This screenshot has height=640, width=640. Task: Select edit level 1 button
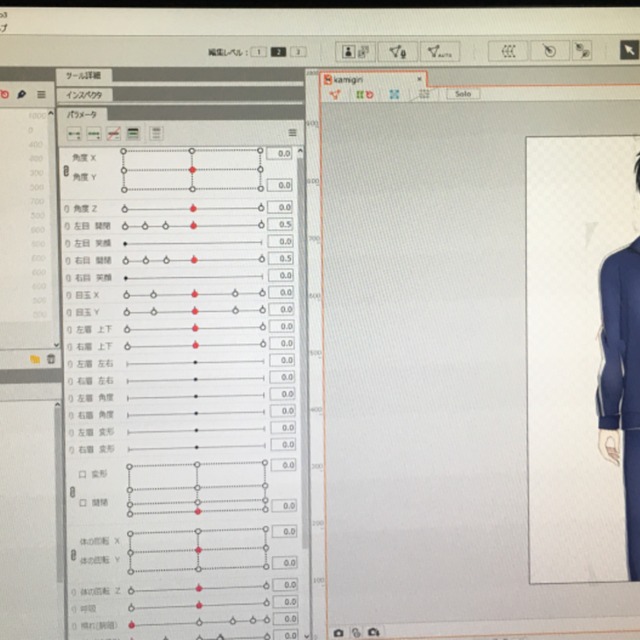coord(257,51)
